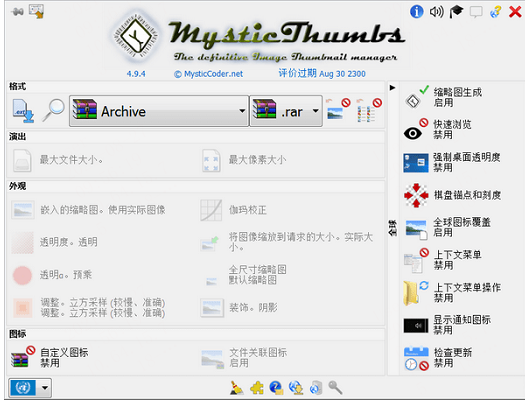Open the blue info icon
The width and height of the screenshot is (525, 400).
[417, 12]
